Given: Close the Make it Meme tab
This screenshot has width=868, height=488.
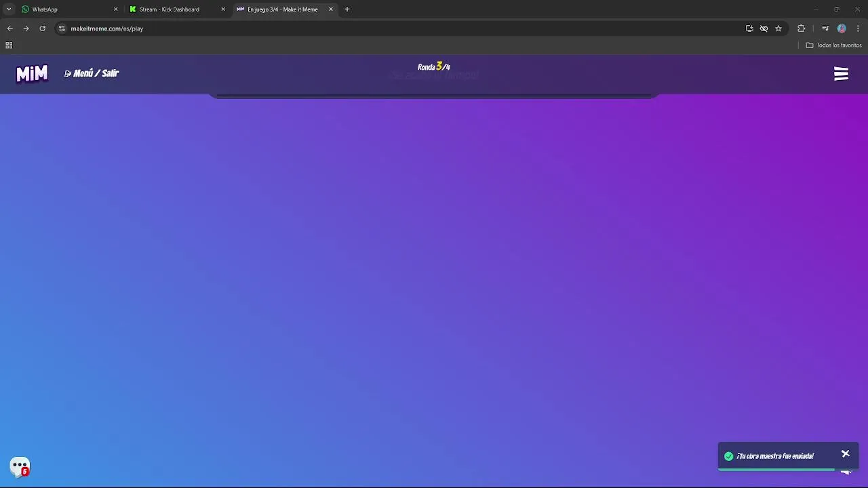Looking at the screenshot, I should pos(331,9).
